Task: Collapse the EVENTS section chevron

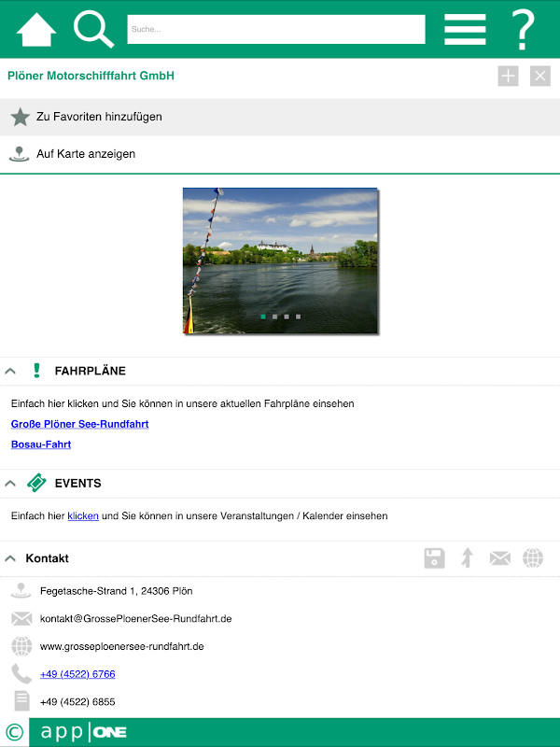Action: tap(10, 483)
